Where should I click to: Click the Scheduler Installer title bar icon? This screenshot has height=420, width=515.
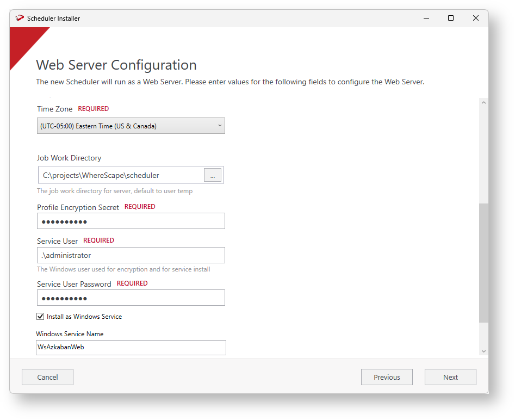20,18
